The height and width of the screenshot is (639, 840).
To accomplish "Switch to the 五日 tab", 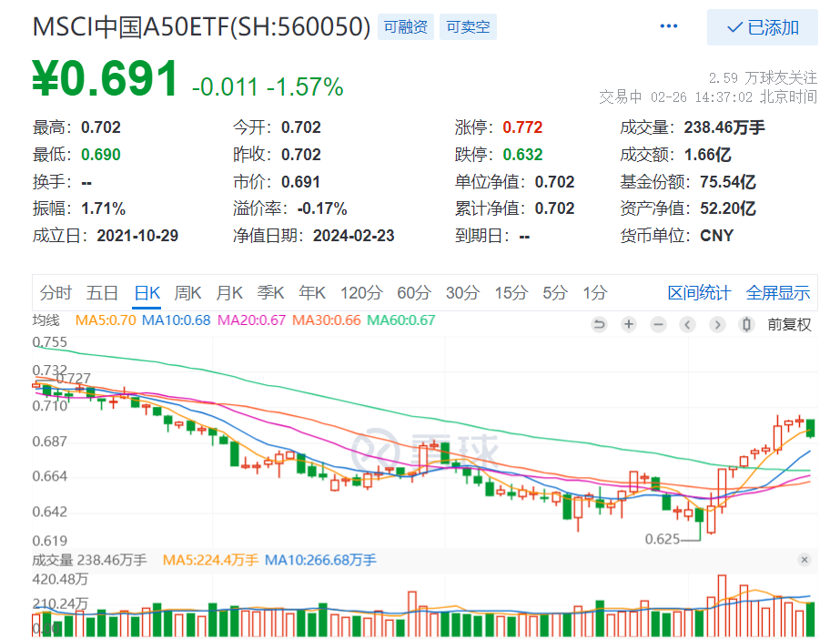I will tap(102, 293).
